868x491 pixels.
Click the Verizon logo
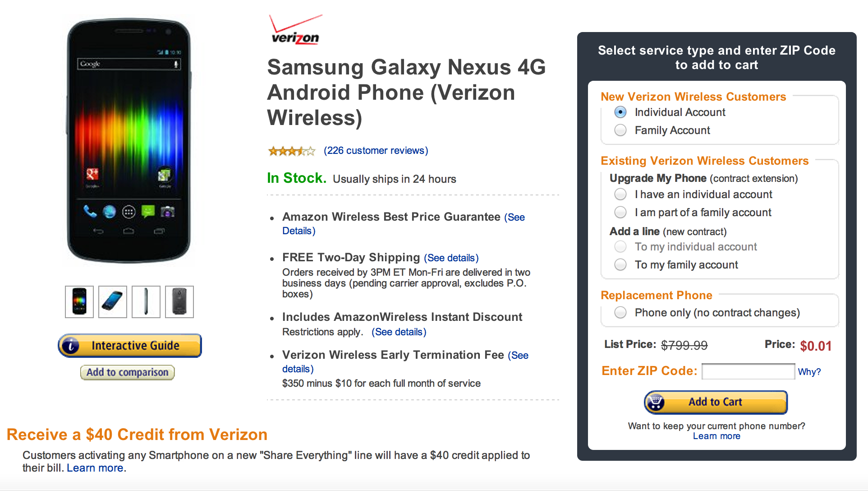295,31
